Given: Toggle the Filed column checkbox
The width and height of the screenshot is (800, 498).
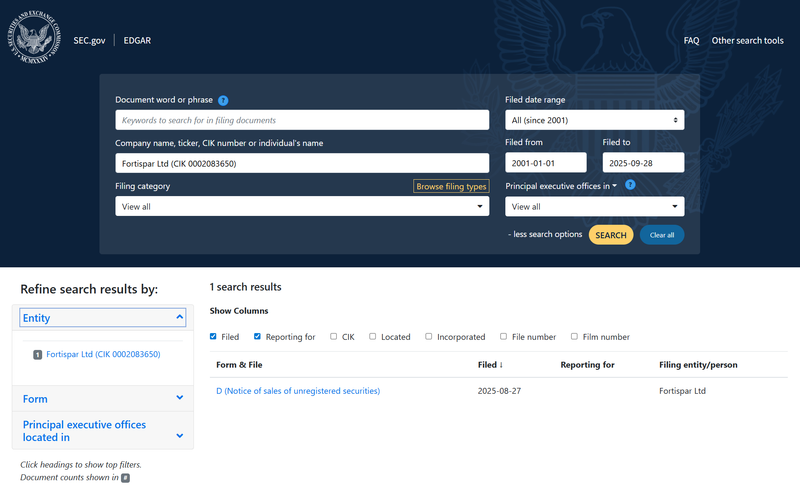Looking at the screenshot, I should click(x=213, y=336).
